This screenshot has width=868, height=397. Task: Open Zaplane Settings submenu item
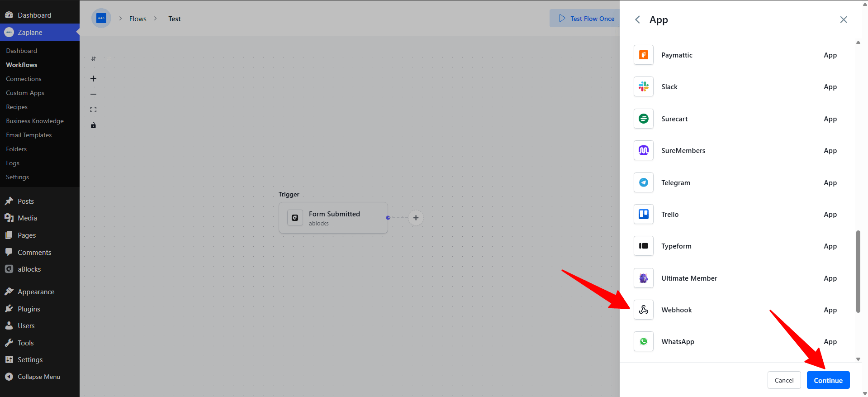pyautogui.click(x=17, y=177)
